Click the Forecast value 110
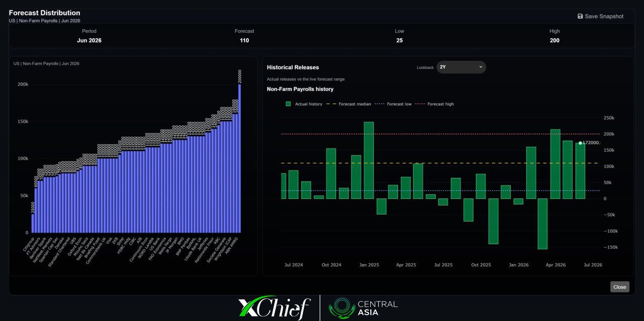 244,40
